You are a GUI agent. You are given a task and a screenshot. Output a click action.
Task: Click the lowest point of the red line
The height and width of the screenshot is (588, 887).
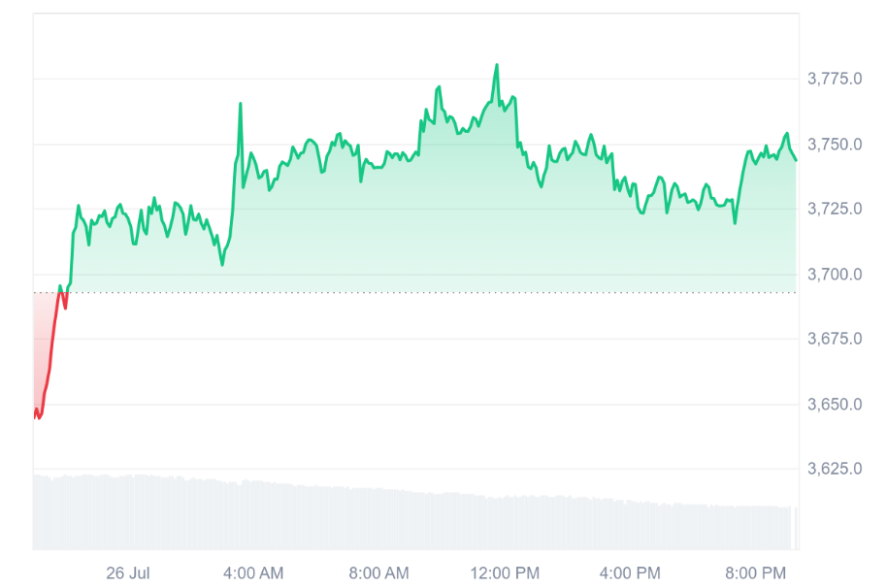pos(39,418)
